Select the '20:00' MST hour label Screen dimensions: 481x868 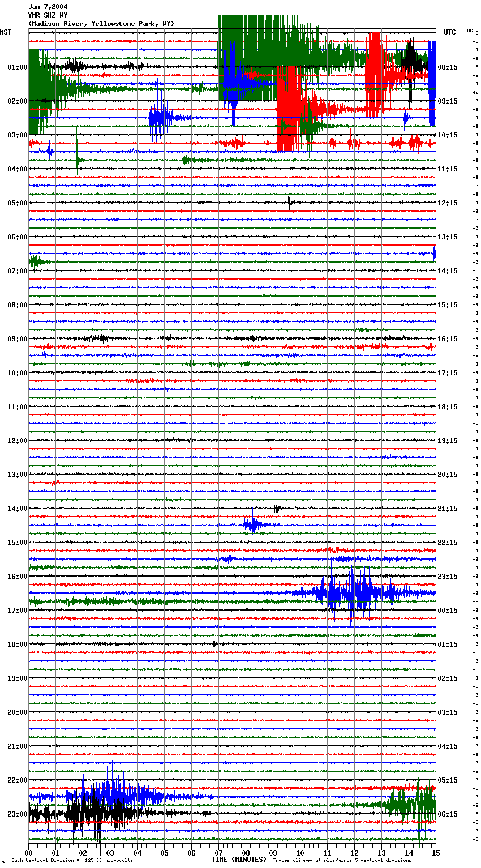tap(18, 712)
